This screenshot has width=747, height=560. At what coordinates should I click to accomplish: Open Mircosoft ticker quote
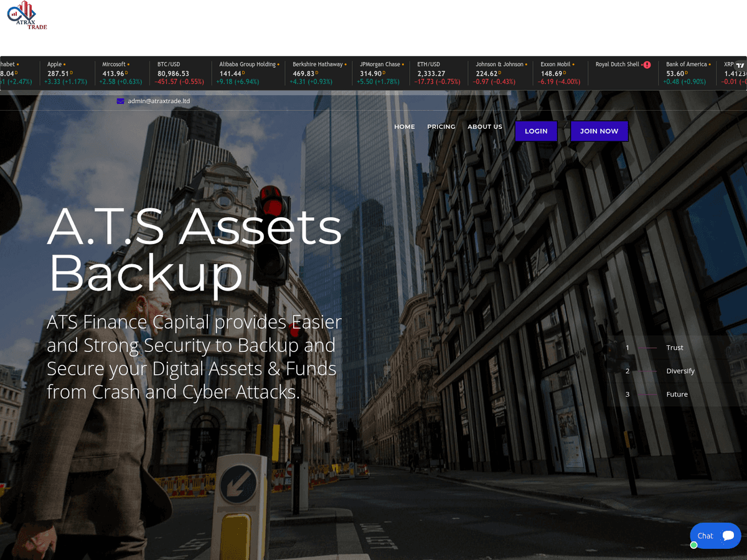tap(123, 73)
